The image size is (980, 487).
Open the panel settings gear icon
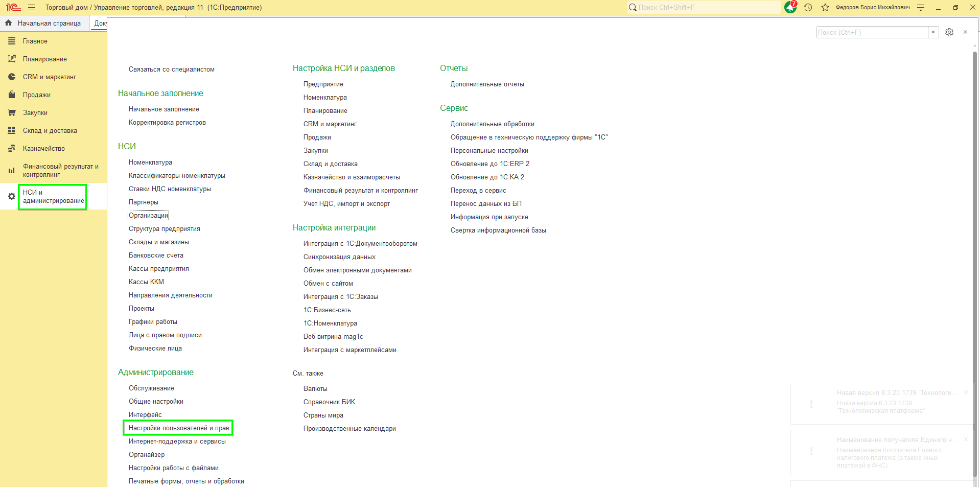point(949,32)
